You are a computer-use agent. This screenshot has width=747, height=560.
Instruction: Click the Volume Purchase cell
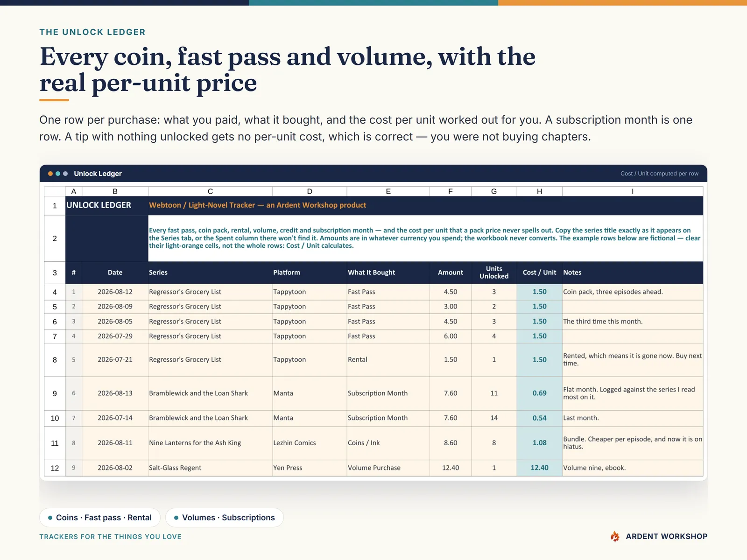pyautogui.click(x=388, y=468)
